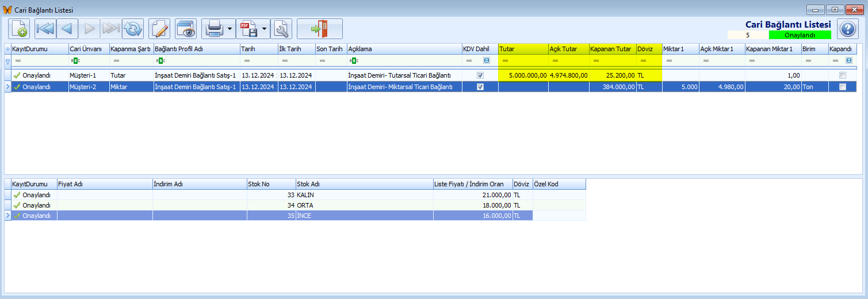Screen dimensions: 868x299
Task: Click the Birim column header
Action: point(816,49)
